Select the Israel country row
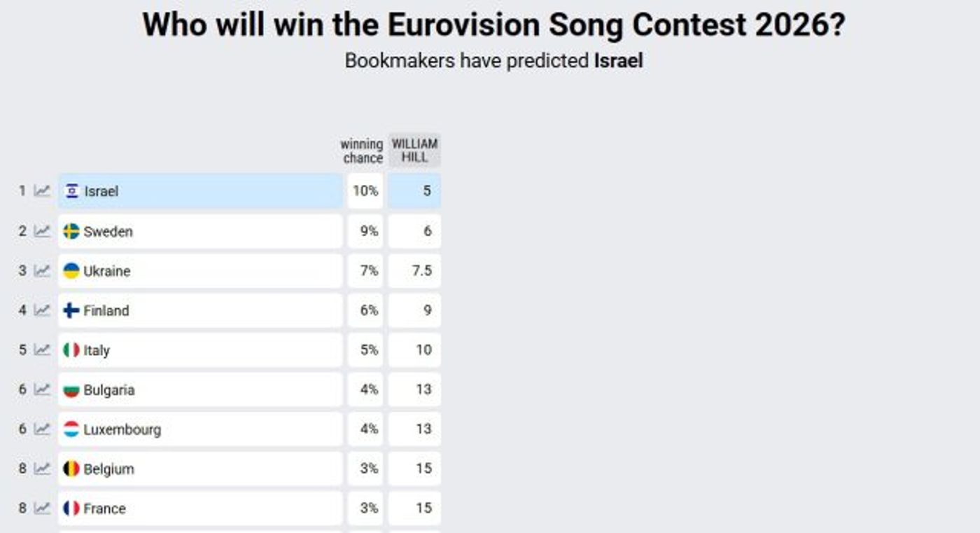980x533 pixels. [200, 191]
